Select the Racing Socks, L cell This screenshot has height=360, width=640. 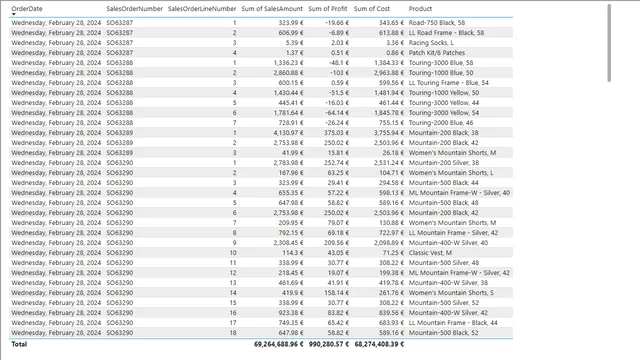pyautogui.click(x=431, y=42)
